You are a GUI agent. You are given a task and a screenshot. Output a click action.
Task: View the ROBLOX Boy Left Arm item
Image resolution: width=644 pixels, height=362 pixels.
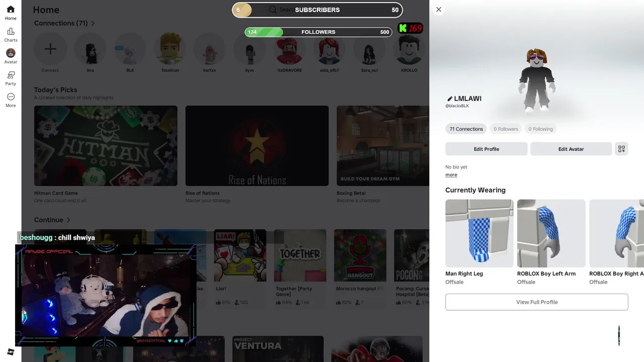coord(551,233)
